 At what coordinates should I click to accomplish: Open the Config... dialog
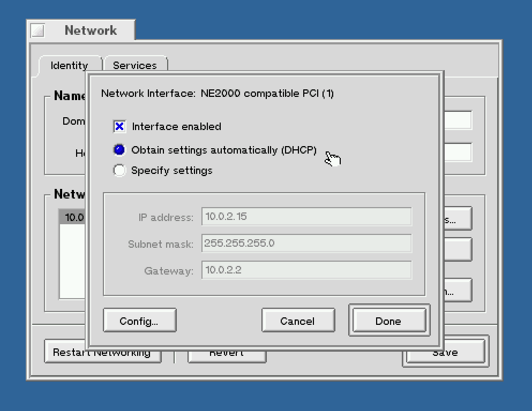139,321
